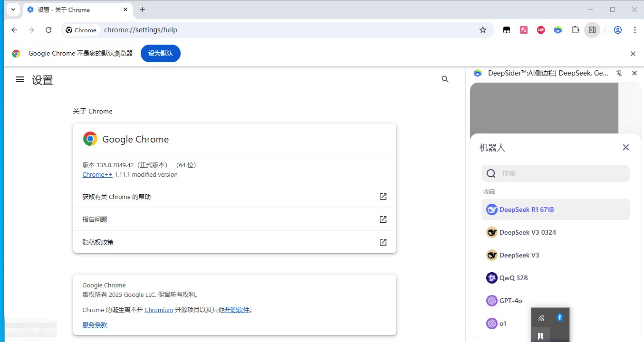
Task: Click the 设为默认 button
Action: point(161,53)
